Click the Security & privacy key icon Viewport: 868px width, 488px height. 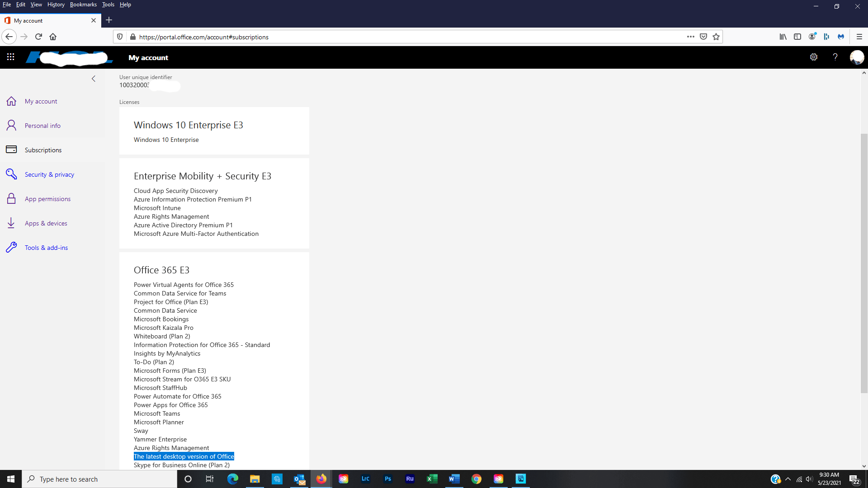click(x=11, y=174)
